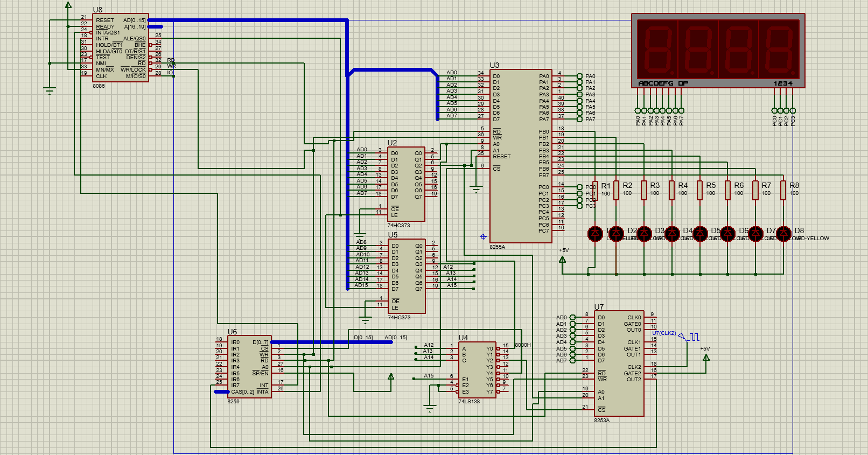Click the U7(CLK2) clock generator symbol
Screen dimensions: 868x455
[x=690, y=337]
